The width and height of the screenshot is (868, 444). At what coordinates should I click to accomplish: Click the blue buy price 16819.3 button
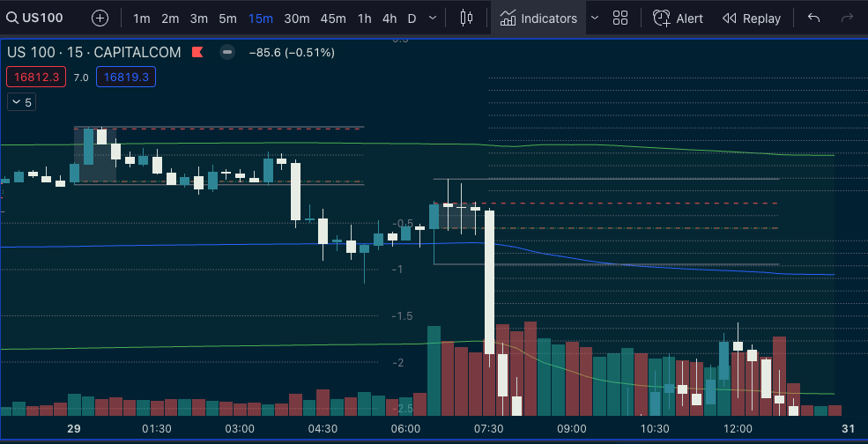pyautogui.click(x=126, y=78)
